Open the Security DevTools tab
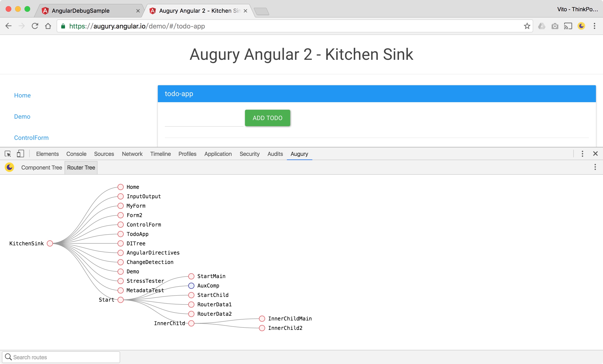The height and width of the screenshot is (364, 603). [250, 154]
